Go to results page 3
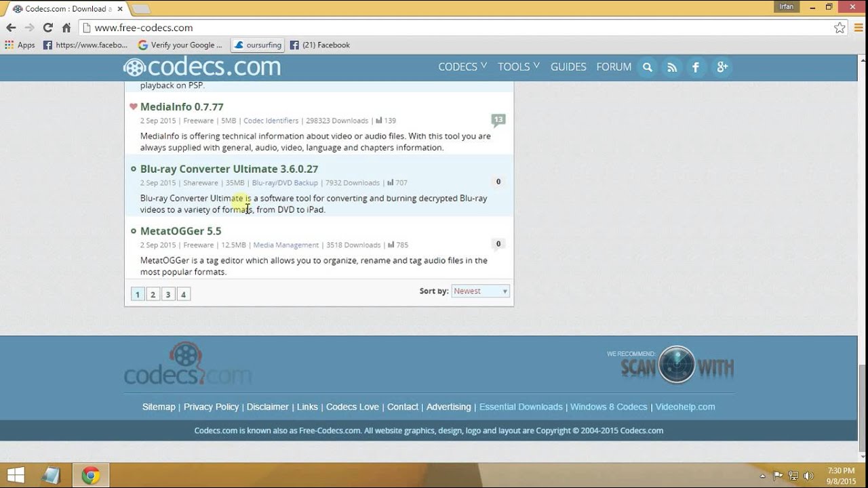This screenshot has width=868, height=488. point(168,294)
